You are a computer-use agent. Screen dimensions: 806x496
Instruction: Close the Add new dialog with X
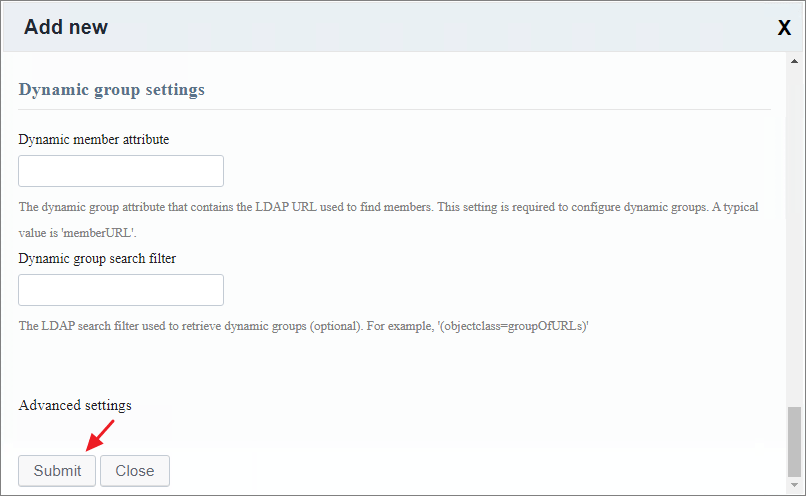784,28
